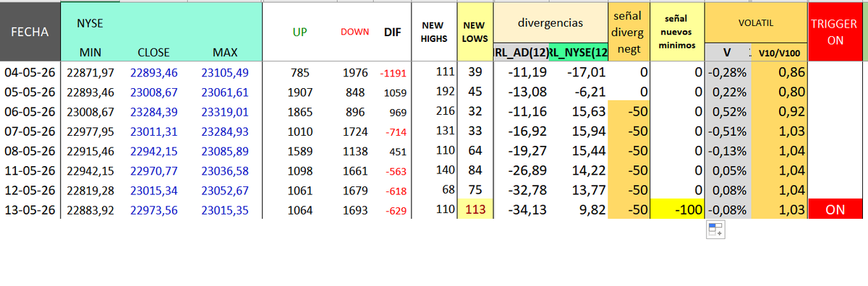
Task: Select V10/V100 value 0,86
Action: pos(792,72)
